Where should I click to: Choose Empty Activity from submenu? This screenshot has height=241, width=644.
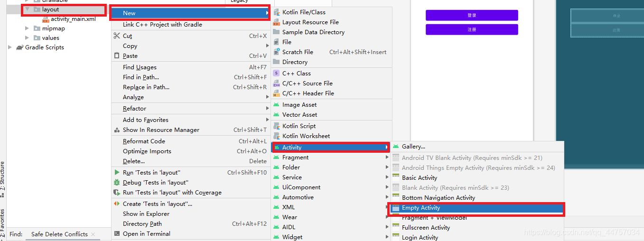(x=420, y=208)
